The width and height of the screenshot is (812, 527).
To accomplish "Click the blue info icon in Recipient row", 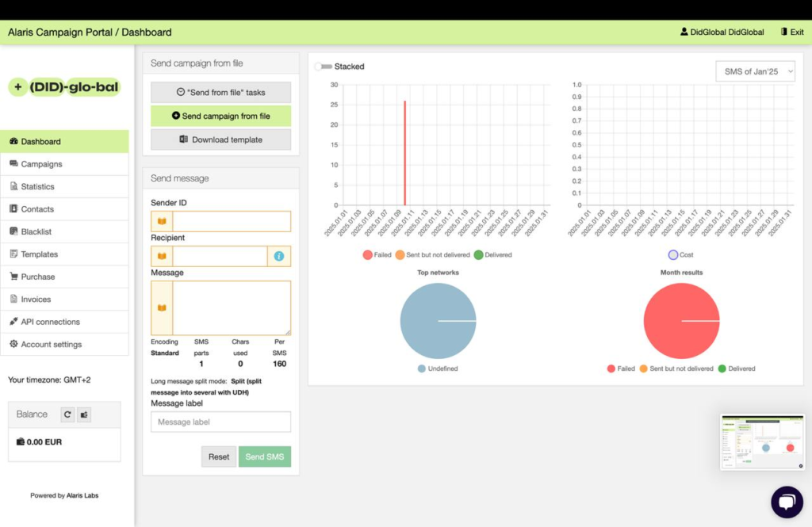I will pos(279,256).
